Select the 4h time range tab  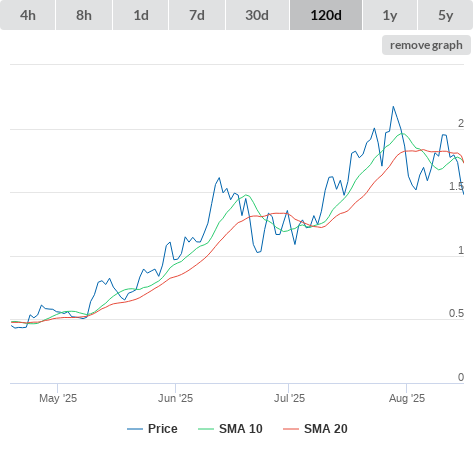[28, 15]
